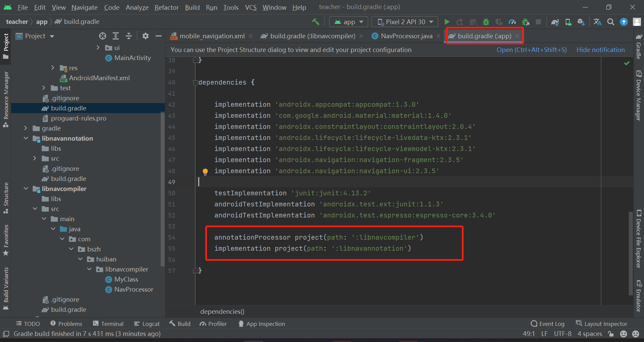
Task: Toggle the Project tool window on left strip
Action: coord(6,46)
